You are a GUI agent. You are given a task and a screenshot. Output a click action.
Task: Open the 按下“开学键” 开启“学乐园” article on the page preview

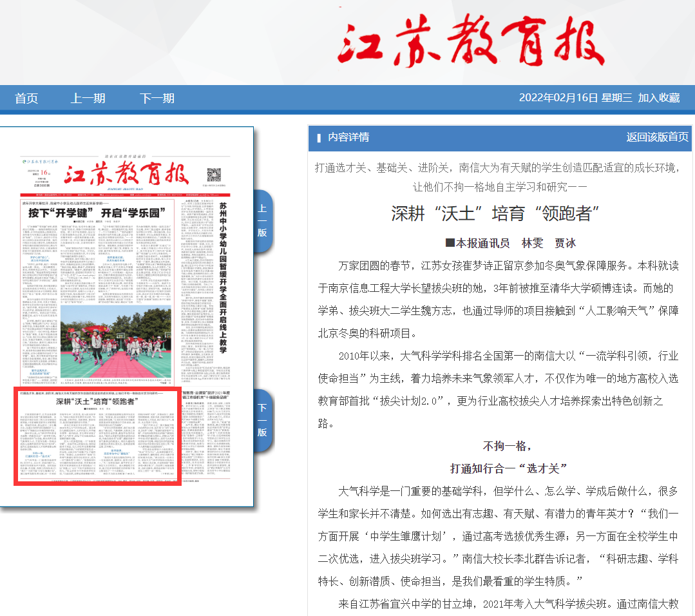pos(97,213)
